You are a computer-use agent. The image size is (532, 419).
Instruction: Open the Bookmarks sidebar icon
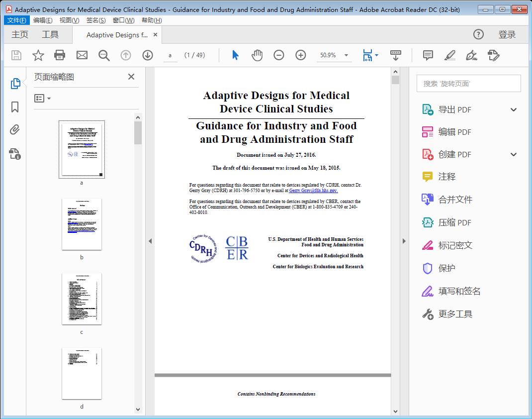[x=15, y=107]
